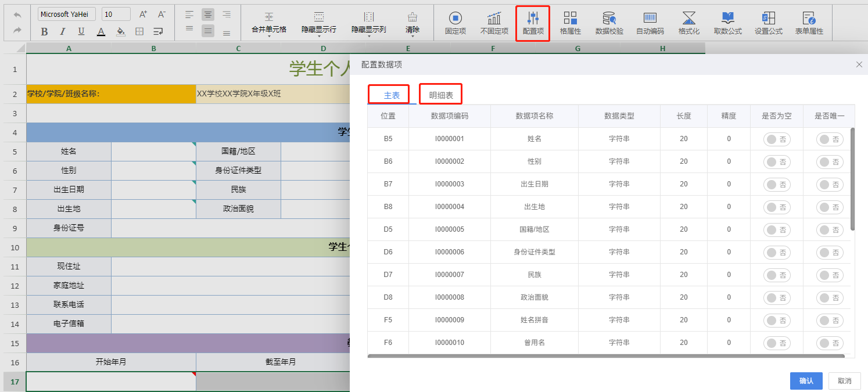Close the 配置数据项 dialog
This screenshot has width=868, height=392.
click(x=859, y=64)
